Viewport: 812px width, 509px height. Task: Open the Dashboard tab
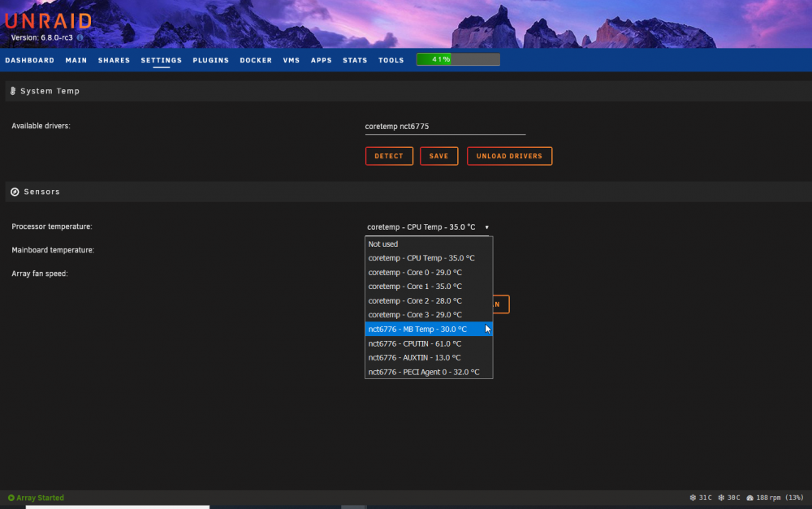pyautogui.click(x=30, y=60)
